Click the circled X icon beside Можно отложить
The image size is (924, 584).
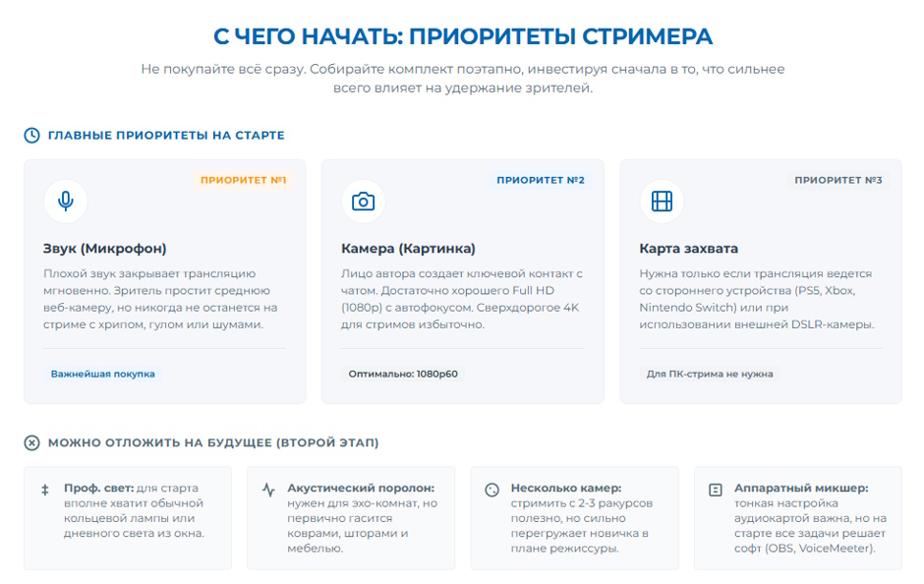(x=31, y=442)
